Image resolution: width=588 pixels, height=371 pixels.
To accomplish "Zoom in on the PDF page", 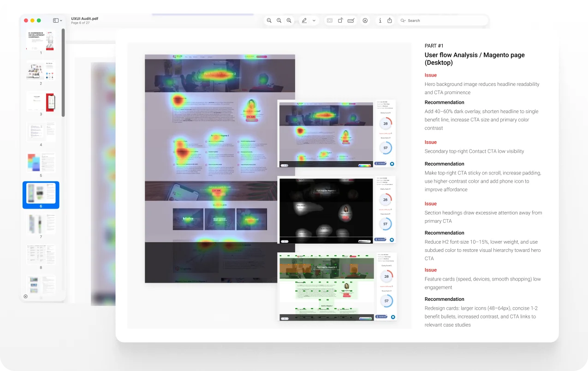I will point(289,20).
